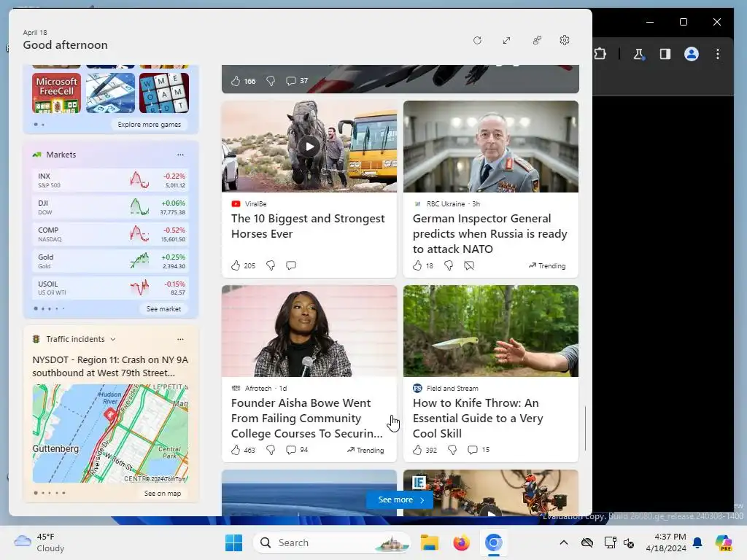747x560 pixels.
Task: Click See on map link
Action: pyautogui.click(x=163, y=494)
